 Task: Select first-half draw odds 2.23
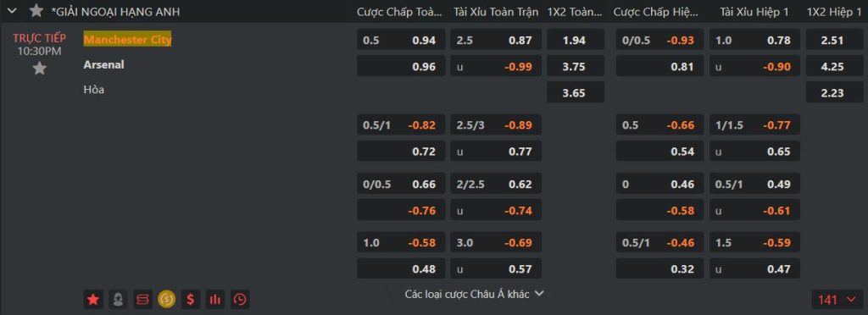[x=834, y=92]
